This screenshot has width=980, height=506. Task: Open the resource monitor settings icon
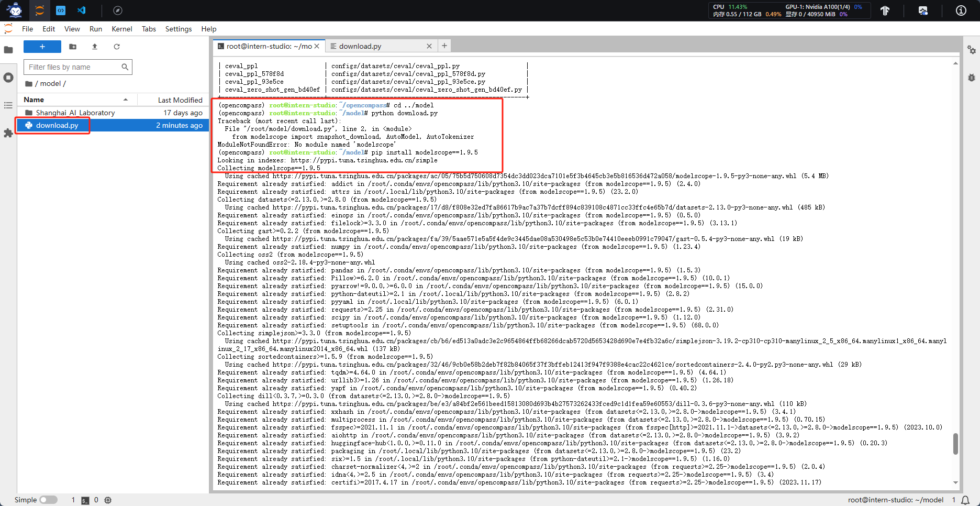pos(923,10)
